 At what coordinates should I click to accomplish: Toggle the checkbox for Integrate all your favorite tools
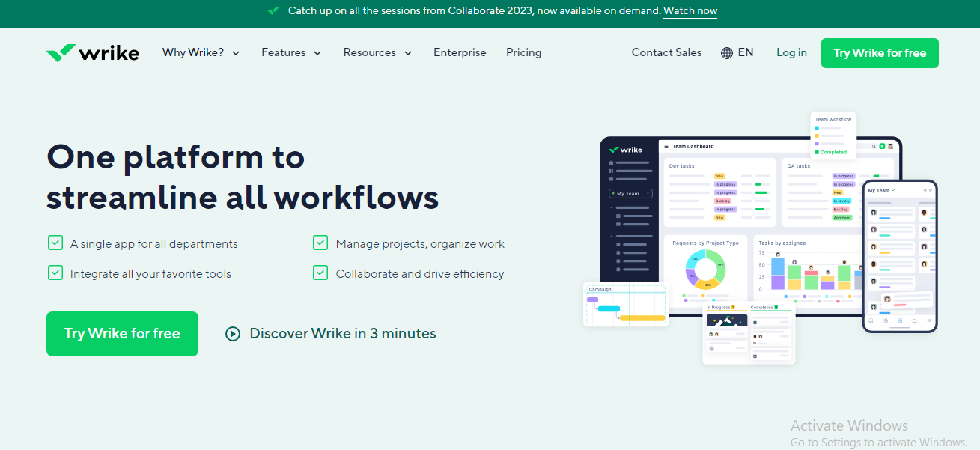(55, 273)
